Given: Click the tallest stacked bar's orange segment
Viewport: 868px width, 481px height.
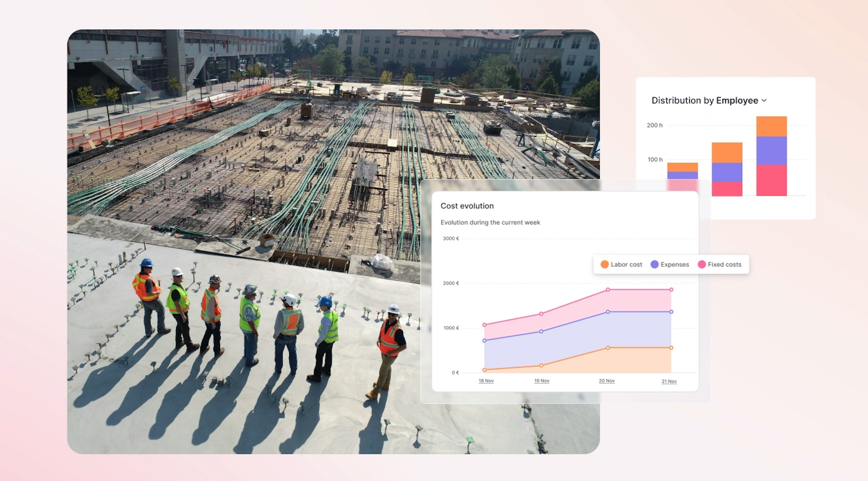Looking at the screenshot, I should (x=771, y=126).
